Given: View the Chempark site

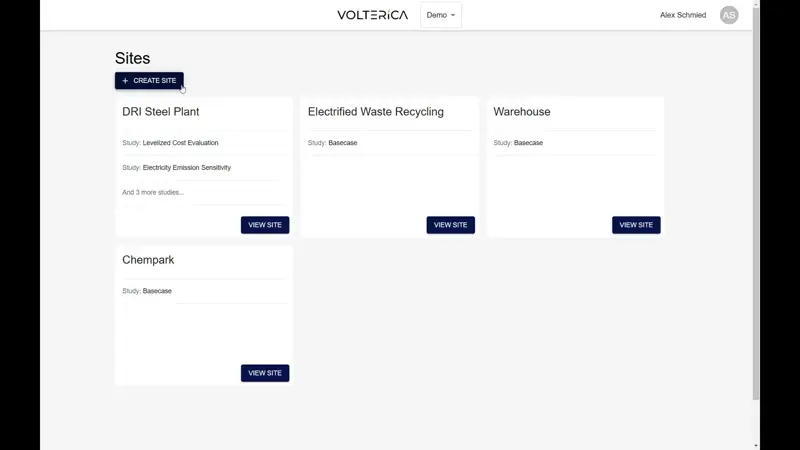Looking at the screenshot, I should click(265, 373).
